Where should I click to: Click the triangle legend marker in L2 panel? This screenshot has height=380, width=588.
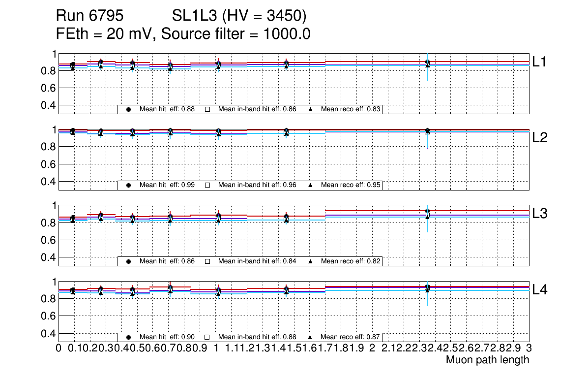click(310, 185)
